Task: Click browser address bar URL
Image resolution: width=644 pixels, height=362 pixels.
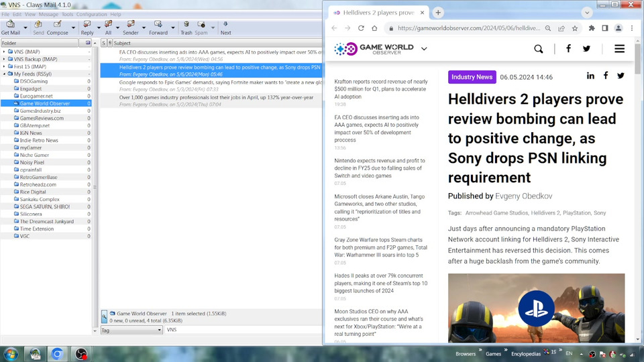Action: click(x=469, y=28)
